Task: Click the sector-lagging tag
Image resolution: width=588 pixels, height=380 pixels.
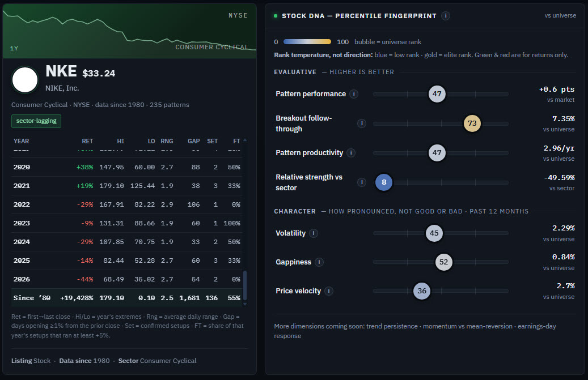Action: pos(36,121)
